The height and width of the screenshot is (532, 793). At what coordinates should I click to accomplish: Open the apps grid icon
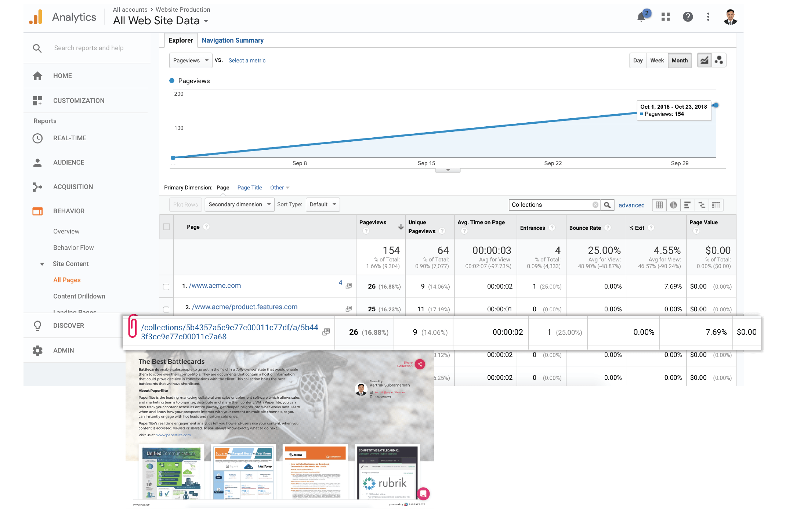pyautogui.click(x=666, y=17)
